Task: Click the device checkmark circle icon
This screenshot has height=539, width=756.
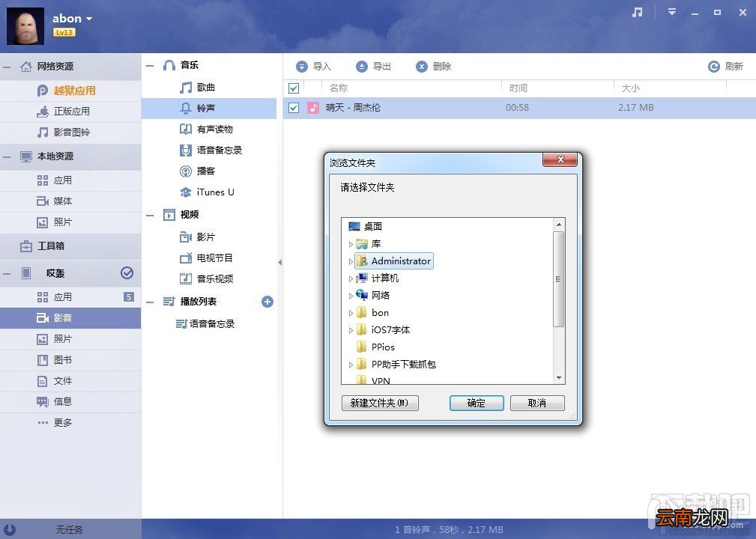Action: (127, 273)
